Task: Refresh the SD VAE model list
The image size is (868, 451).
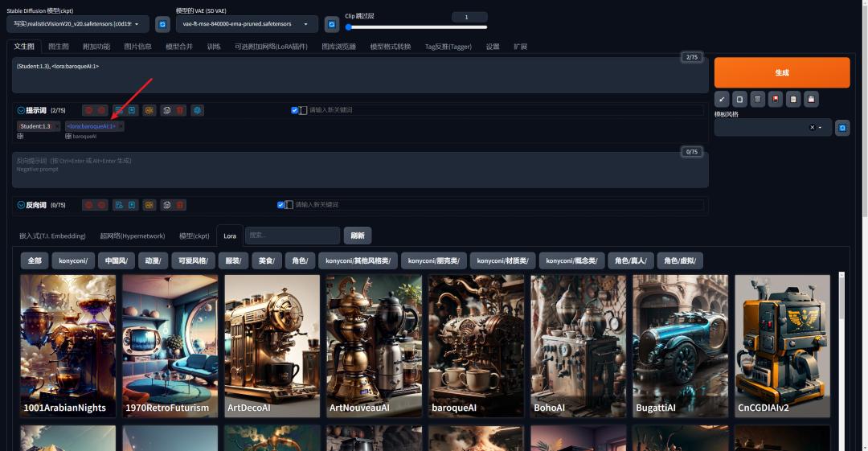Action: pos(331,25)
